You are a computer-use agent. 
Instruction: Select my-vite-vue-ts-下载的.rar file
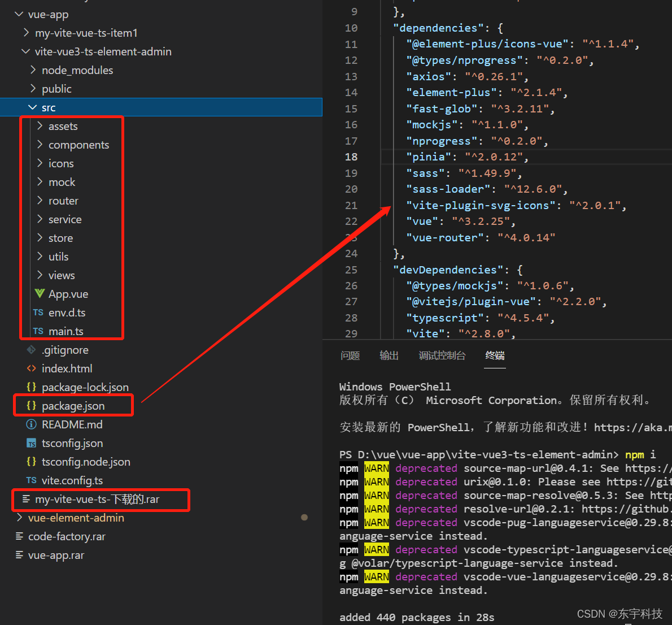point(97,499)
